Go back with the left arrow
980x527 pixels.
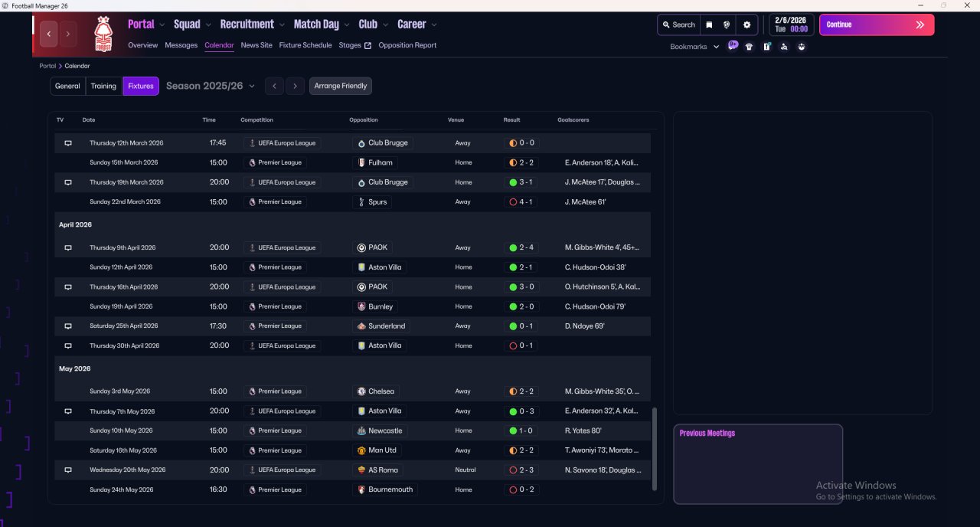50,34
